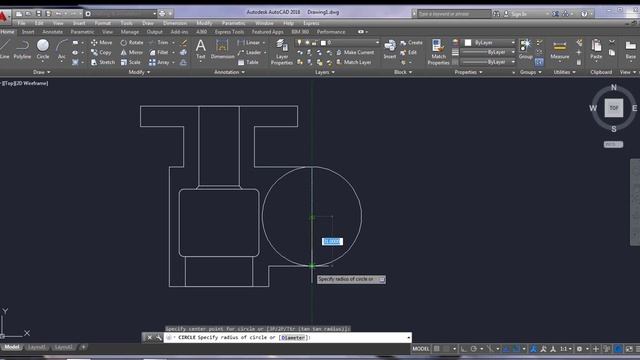
Task: Click the Help question mark icon
Action: [584, 13]
